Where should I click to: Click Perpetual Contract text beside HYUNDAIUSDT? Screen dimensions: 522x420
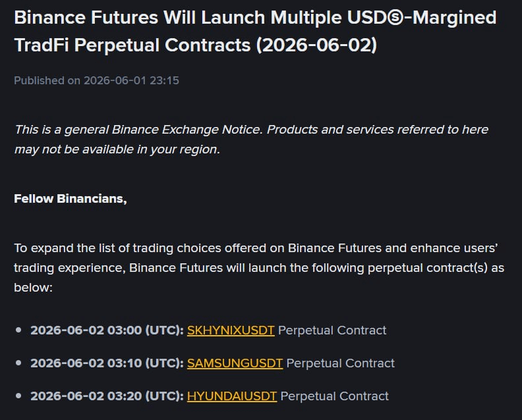pyautogui.click(x=335, y=396)
